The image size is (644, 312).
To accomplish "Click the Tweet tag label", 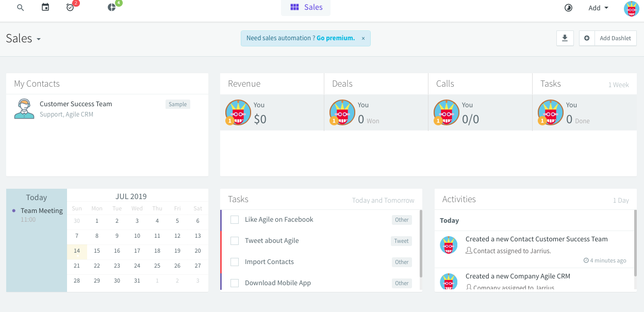I will pyautogui.click(x=402, y=241).
